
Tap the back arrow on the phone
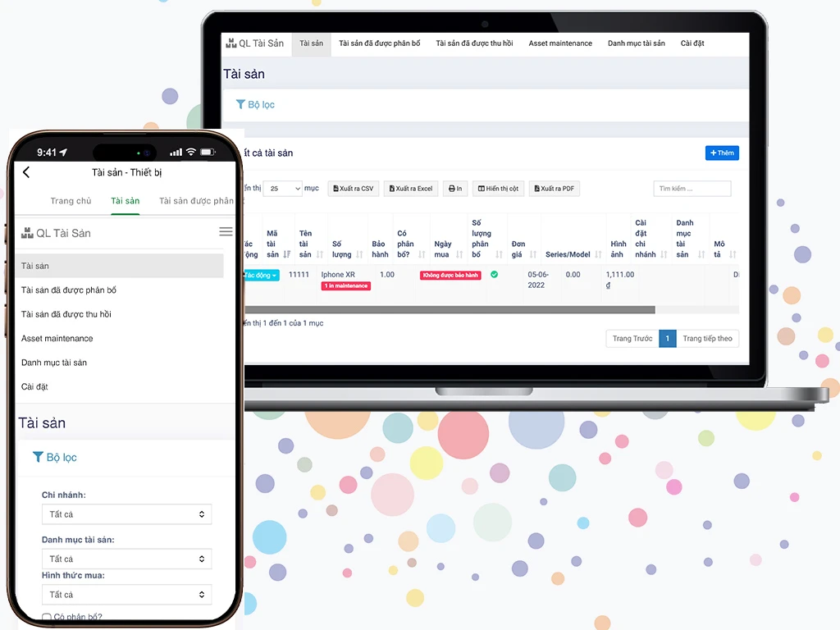(26, 172)
